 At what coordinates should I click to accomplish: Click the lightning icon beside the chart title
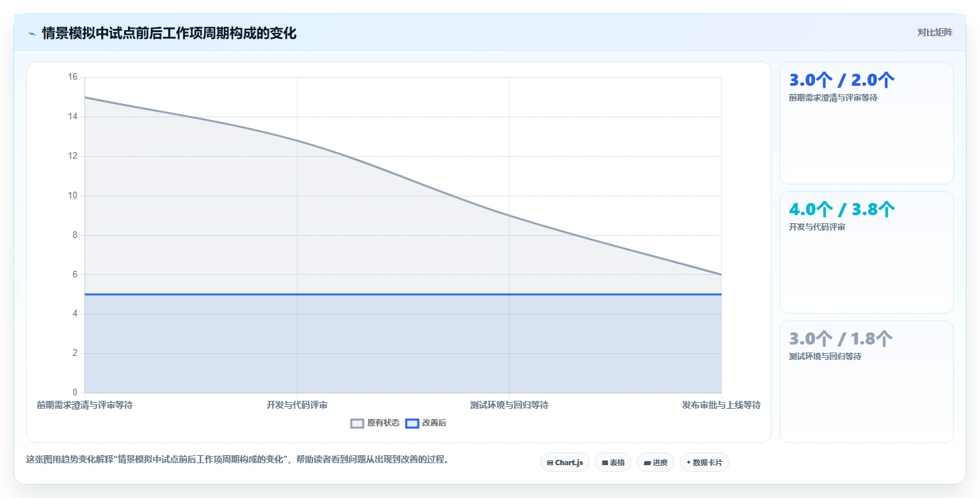32,33
